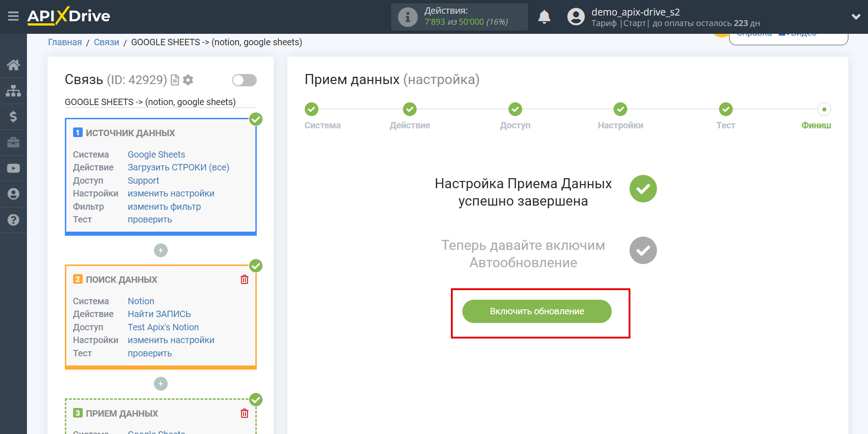Delete the ПРИЕМ ДАННЫХ block
Image resolution: width=868 pixels, height=434 pixels.
244,413
